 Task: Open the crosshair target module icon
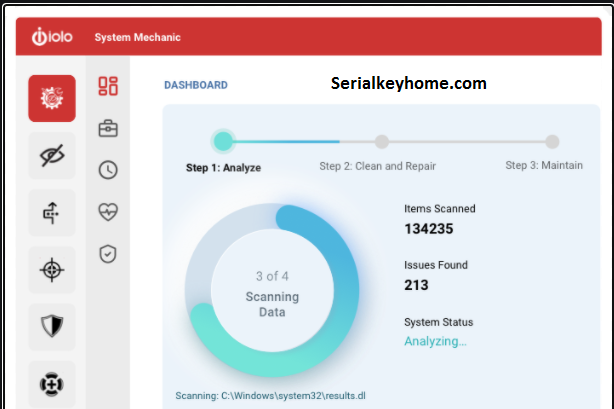pyautogui.click(x=52, y=270)
